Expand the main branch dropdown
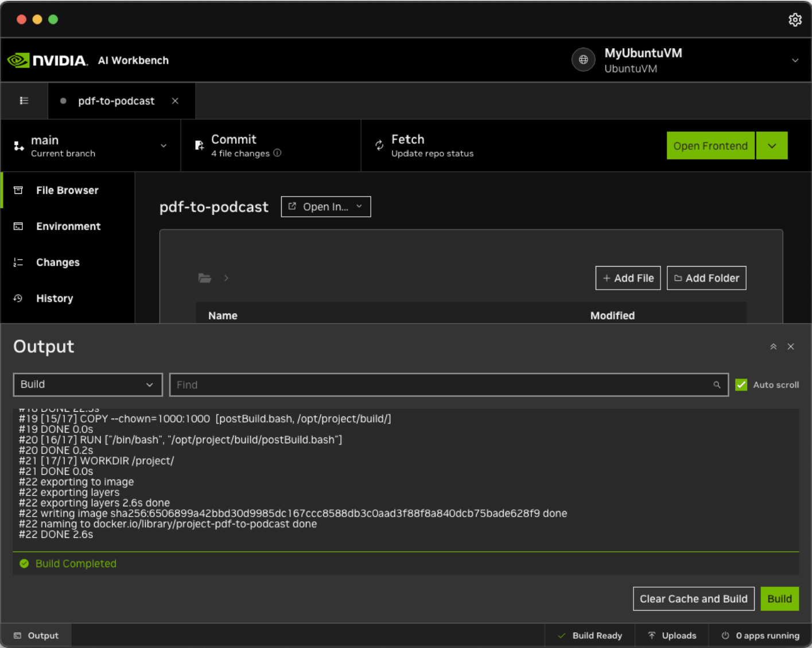 pos(163,146)
